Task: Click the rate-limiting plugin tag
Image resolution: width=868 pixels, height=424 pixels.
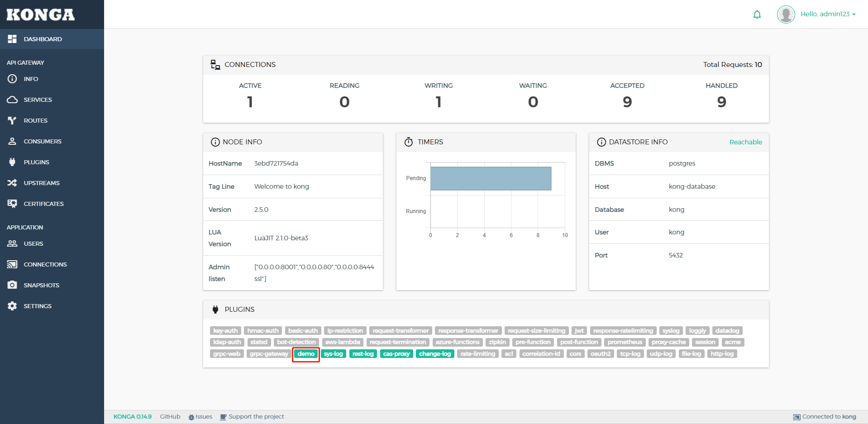Action: coord(478,354)
